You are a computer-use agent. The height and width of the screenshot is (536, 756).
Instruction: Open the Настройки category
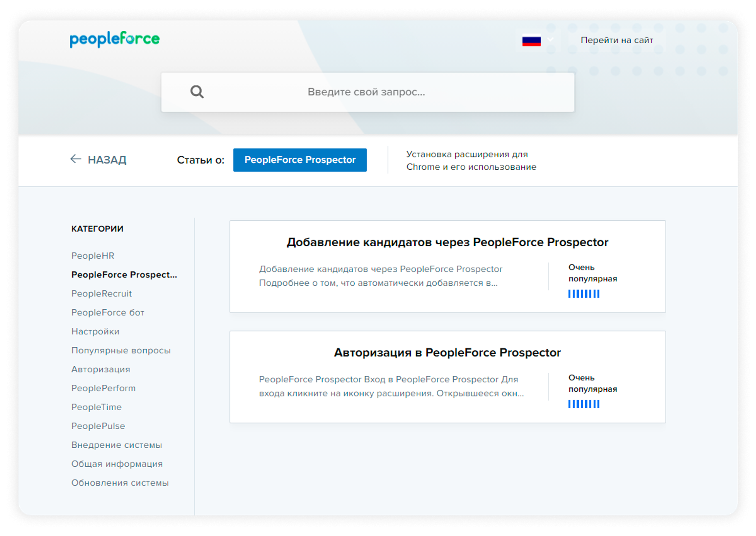[95, 331]
